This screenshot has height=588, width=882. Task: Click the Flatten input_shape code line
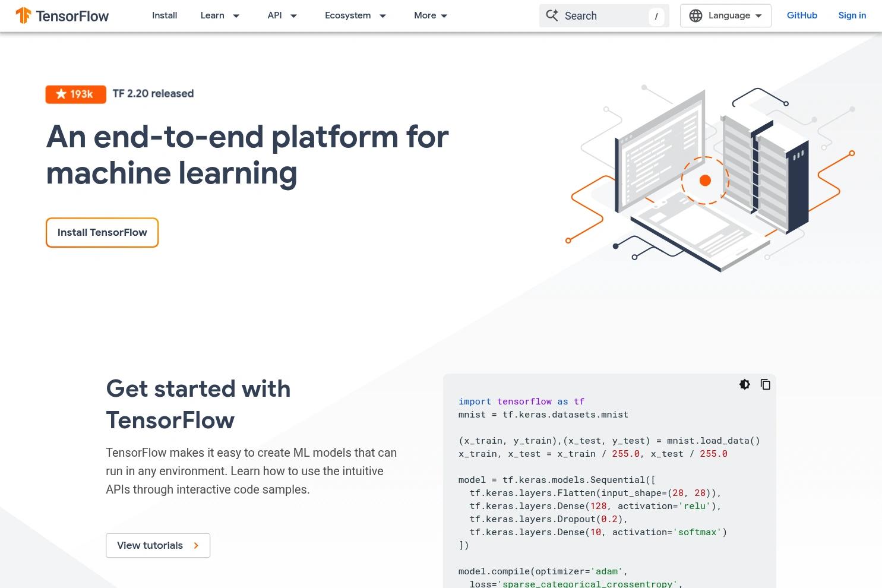[x=595, y=493]
